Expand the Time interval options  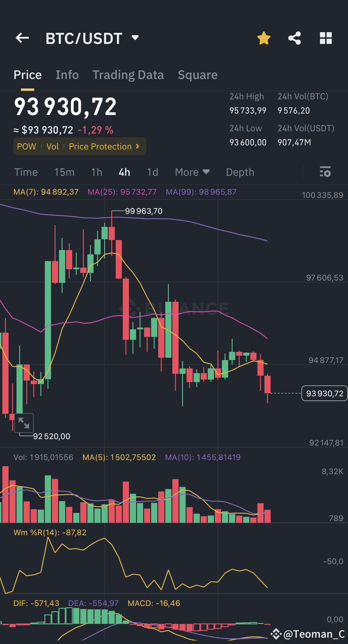click(26, 172)
